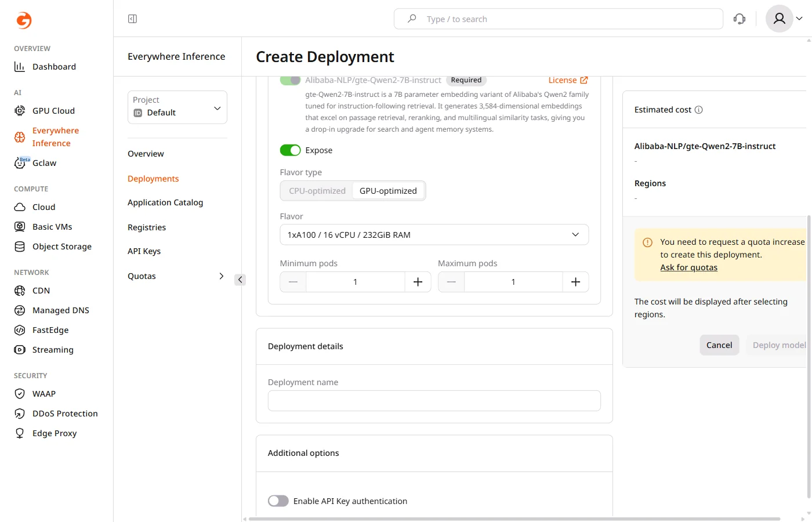Click the Cloud icon in Compute
The image size is (812, 522).
pos(20,207)
